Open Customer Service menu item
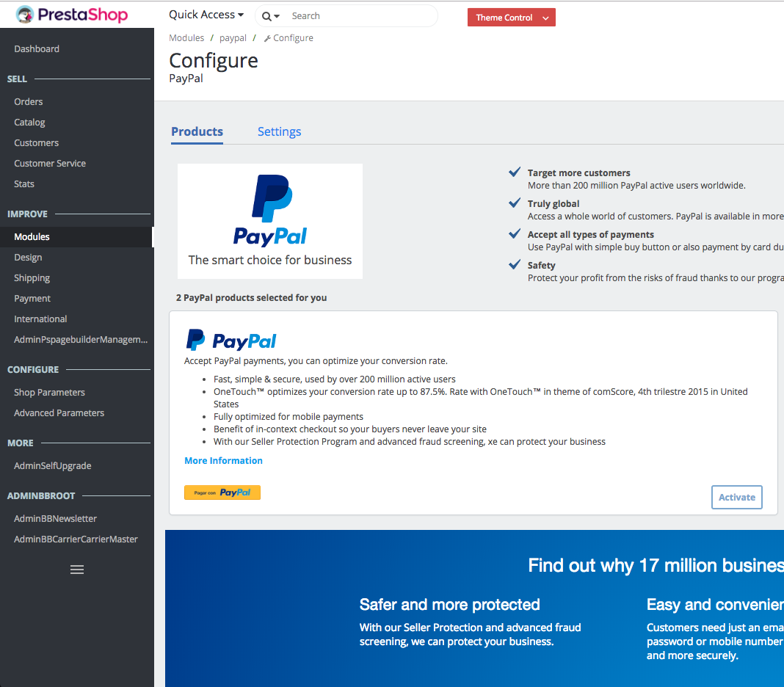The width and height of the screenshot is (784, 687). click(50, 164)
